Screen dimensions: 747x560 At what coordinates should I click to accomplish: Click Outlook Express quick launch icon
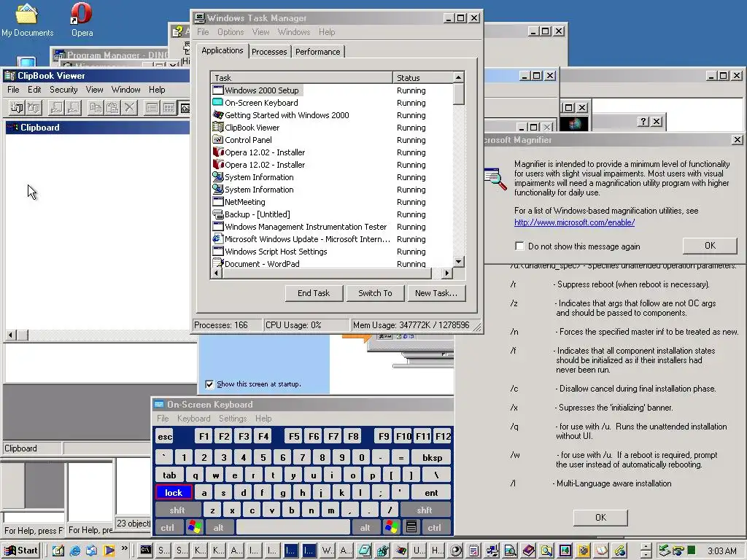point(91,551)
